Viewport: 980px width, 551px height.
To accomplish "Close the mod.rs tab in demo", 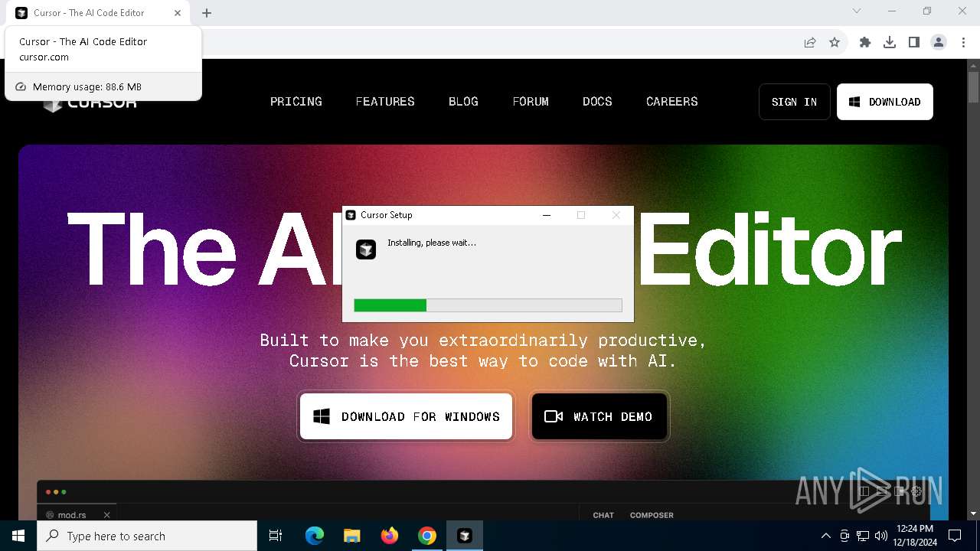I will [x=107, y=515].
